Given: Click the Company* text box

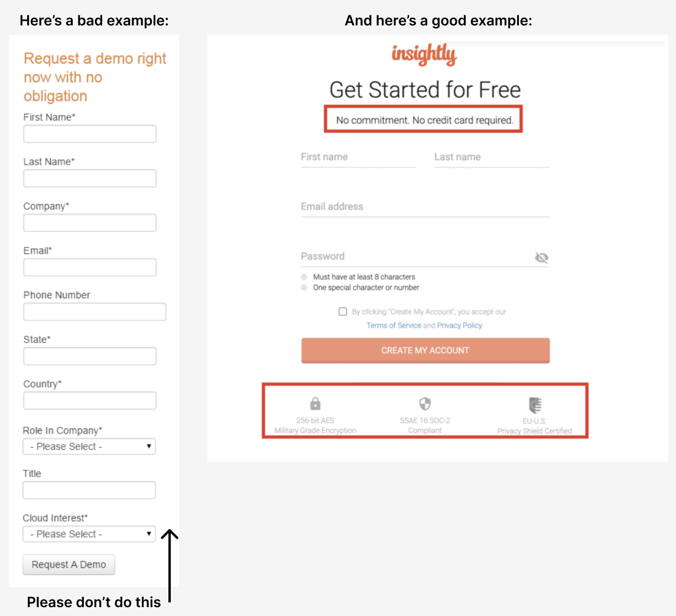Looking at the screenshot, I should (x=90, y=223).
